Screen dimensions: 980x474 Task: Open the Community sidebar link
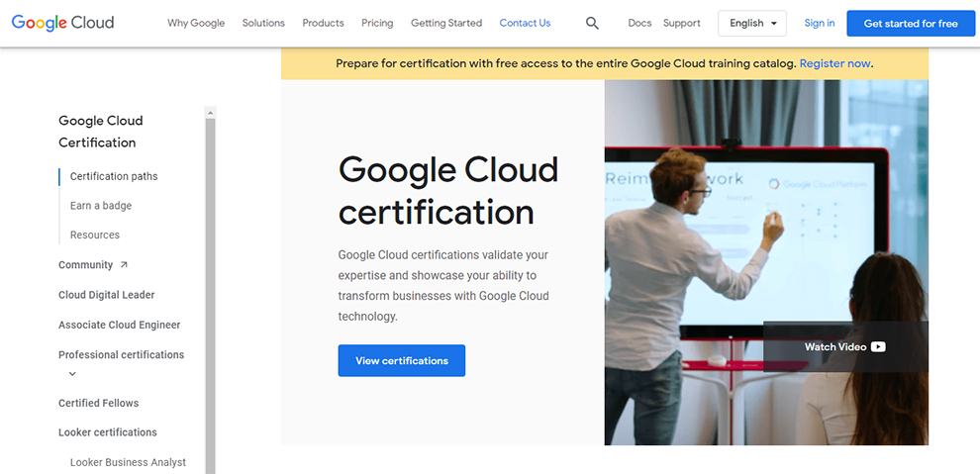tap(85, 265)
